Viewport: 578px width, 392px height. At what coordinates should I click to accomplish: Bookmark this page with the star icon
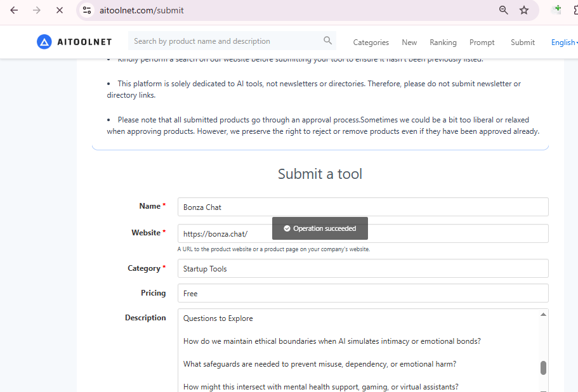point(524,10)
